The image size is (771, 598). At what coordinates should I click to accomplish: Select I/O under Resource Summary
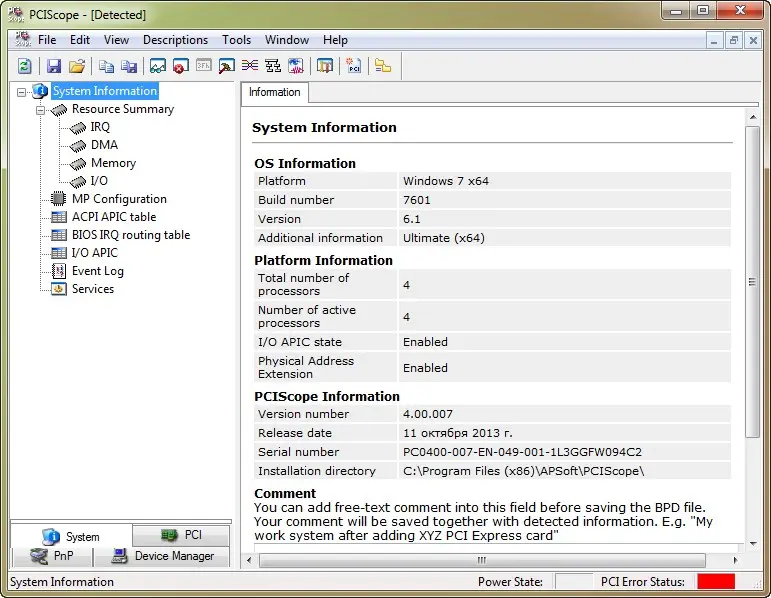point(99,181)
